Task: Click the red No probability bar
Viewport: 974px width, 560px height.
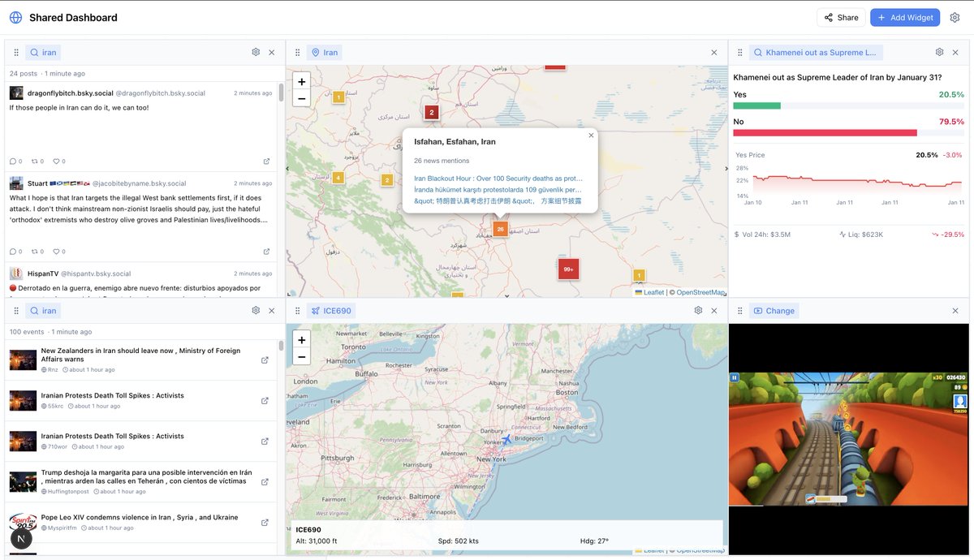Action: coord(825,133)
